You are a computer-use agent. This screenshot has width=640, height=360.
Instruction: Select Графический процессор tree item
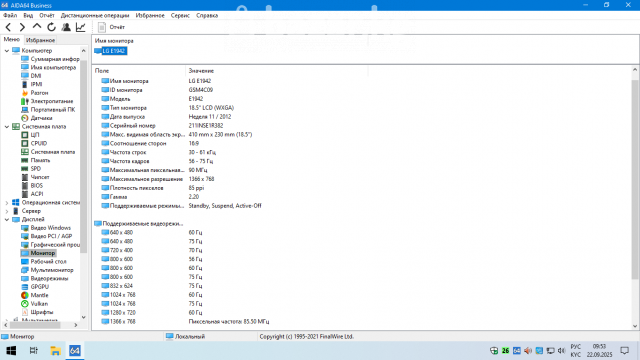click(50, 245)
